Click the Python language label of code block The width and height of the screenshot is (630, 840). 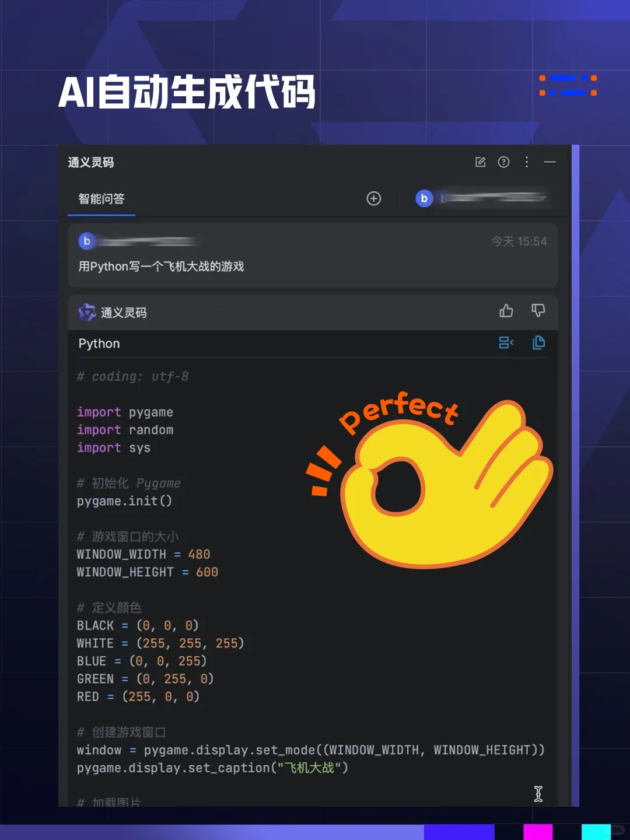(99, 344)
